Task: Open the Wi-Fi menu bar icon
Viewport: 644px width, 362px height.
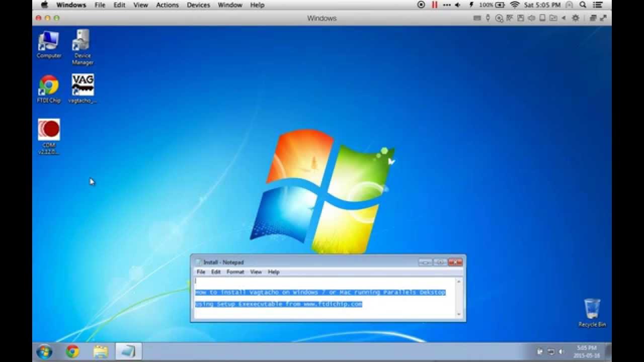Action: (515, 5)
